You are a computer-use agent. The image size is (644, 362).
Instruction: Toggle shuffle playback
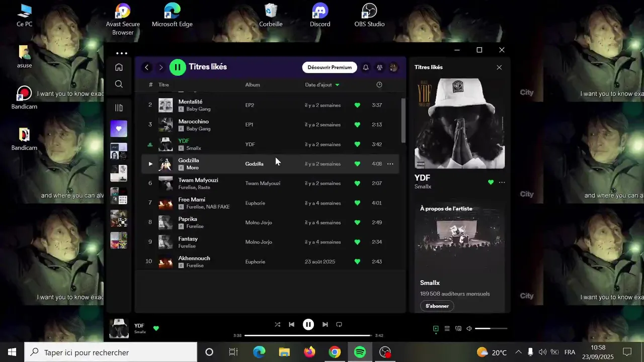click(277, 325)
